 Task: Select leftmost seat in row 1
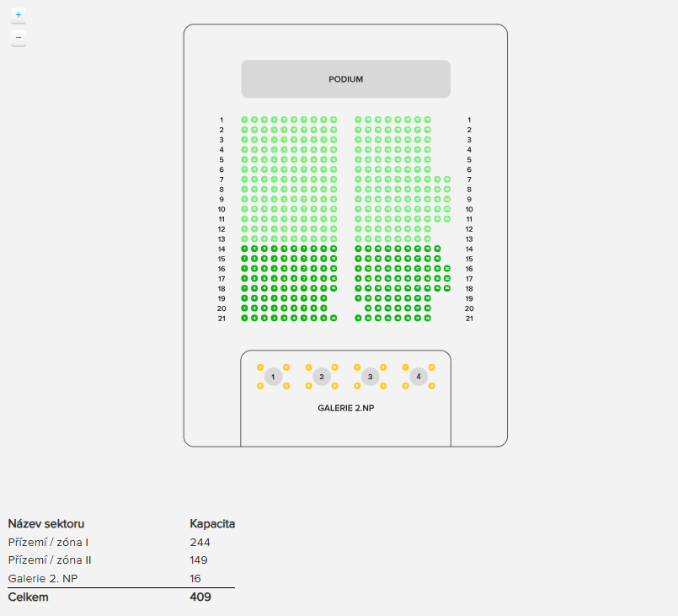(245, 120)
